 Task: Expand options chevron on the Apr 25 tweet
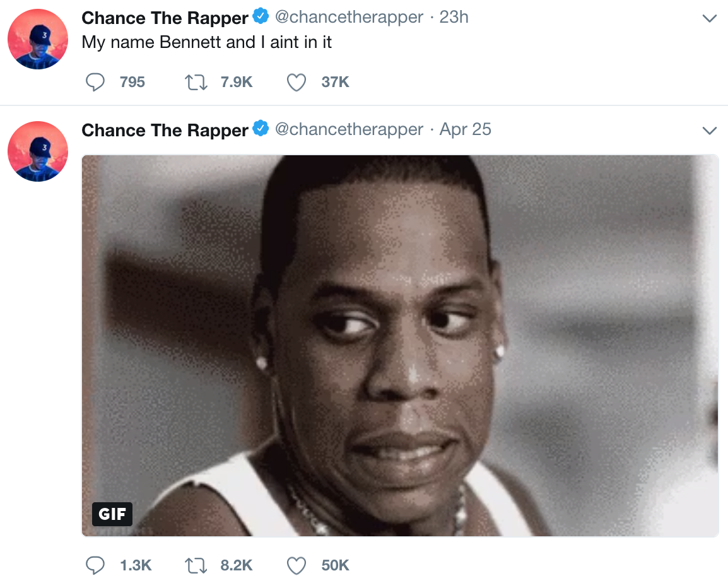(x=710, y=131)
